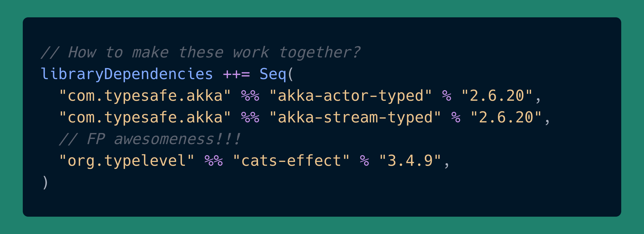Click the FP awesomeness comment
Screen dimensions: 644x234
click(150, 139)
